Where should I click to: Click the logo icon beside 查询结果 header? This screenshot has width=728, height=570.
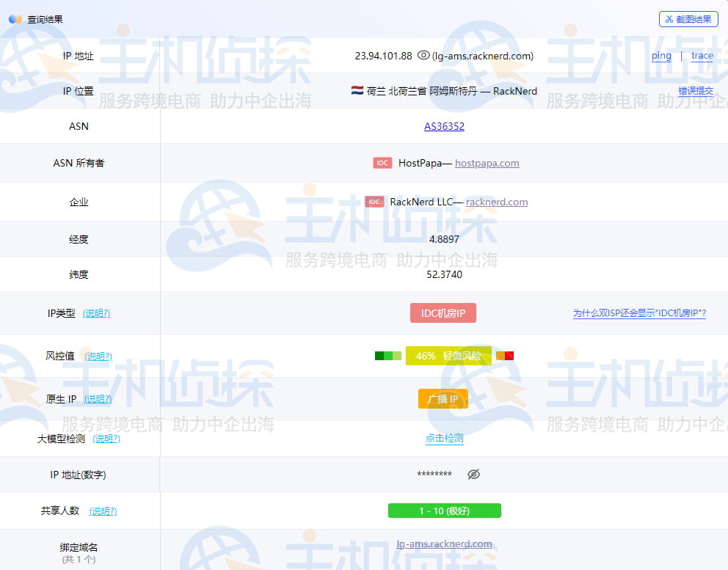click(x=15, y=19)
